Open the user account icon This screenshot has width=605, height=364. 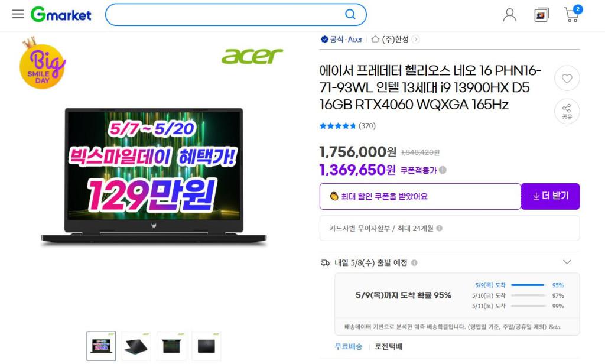point(510,15)
